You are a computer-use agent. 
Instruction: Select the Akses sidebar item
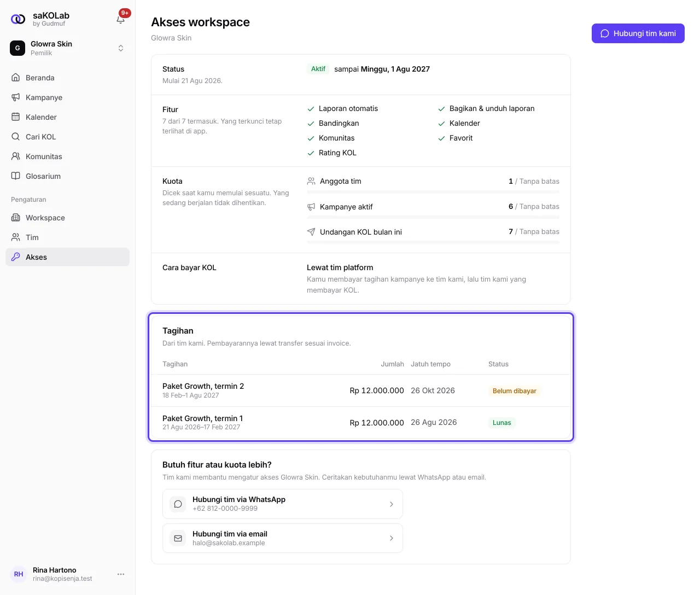68,257
